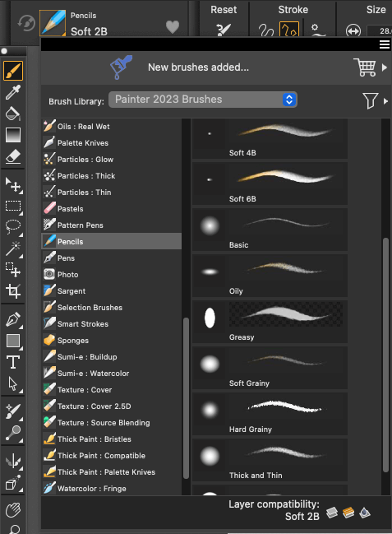Open the brush store shopping cart
Viewport: 392px width, 534px height.
coord(365,67)
